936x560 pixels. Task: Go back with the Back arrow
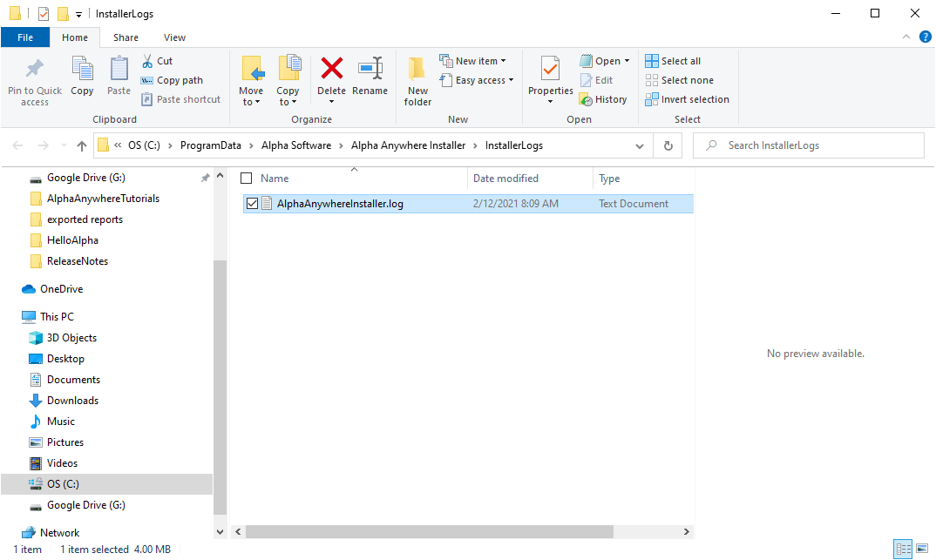18,145
